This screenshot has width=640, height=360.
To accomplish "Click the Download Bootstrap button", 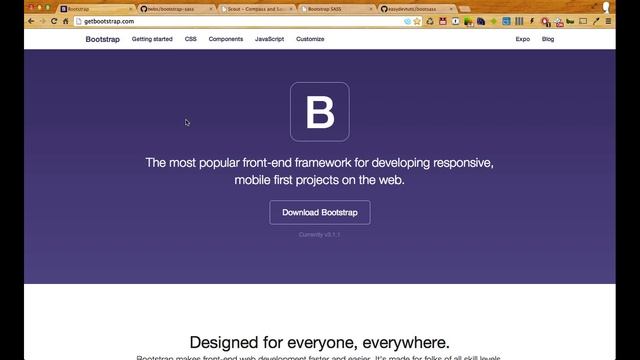I will coord(320,212).
